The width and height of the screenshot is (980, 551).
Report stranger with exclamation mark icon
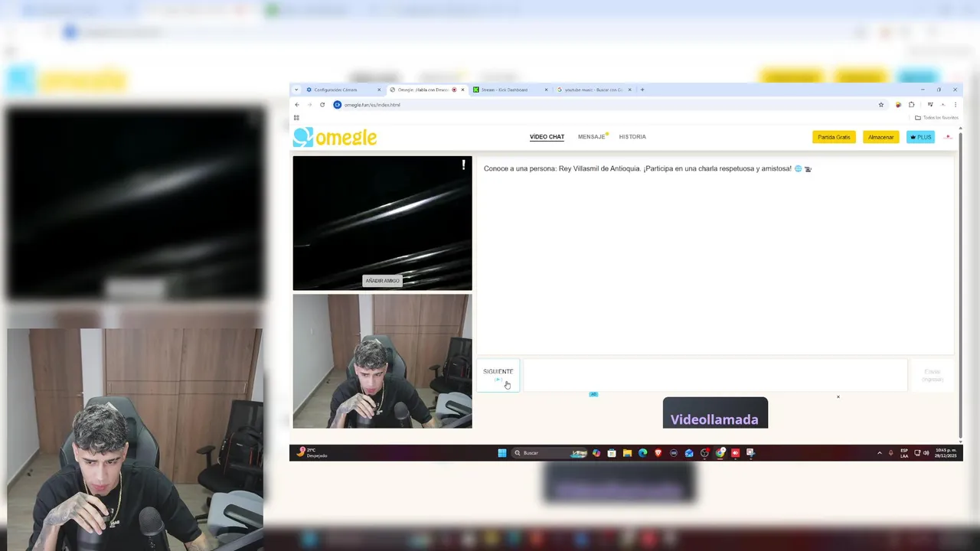[463, 165]
